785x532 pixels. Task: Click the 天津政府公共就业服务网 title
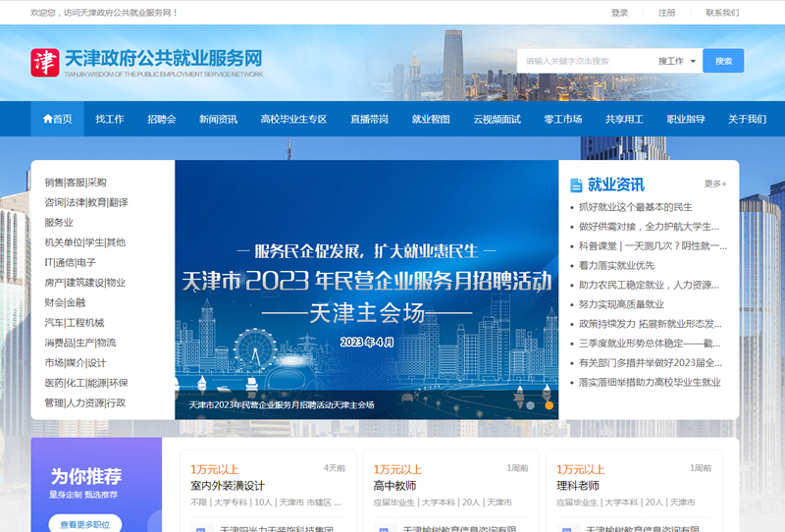coord(163,59)
